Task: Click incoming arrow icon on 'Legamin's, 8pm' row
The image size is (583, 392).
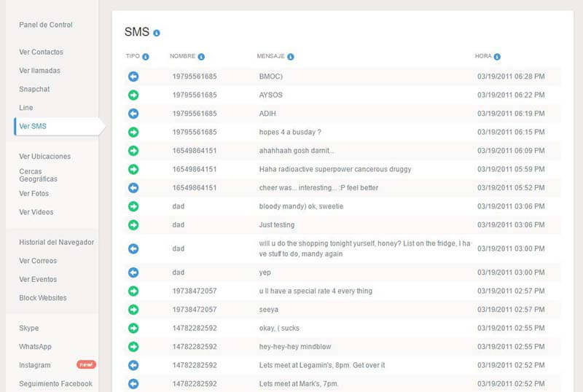Action: pos(133,365)
